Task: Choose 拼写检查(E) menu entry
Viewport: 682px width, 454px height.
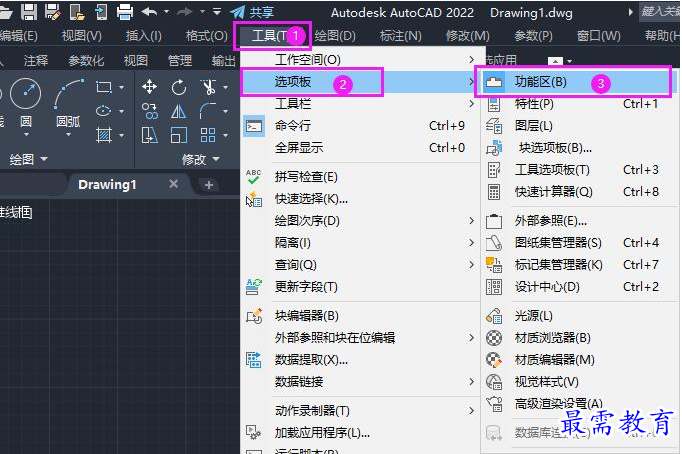Action: point(360,177)
